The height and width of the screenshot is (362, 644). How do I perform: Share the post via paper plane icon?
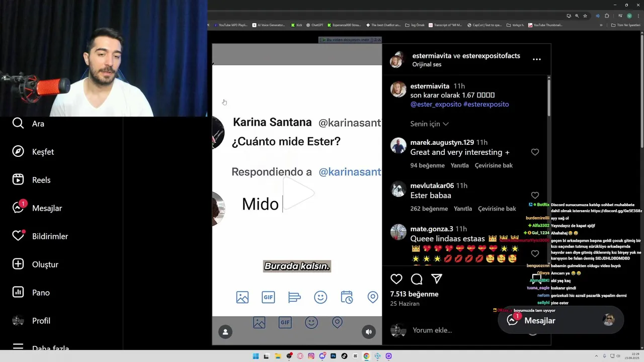437,279
